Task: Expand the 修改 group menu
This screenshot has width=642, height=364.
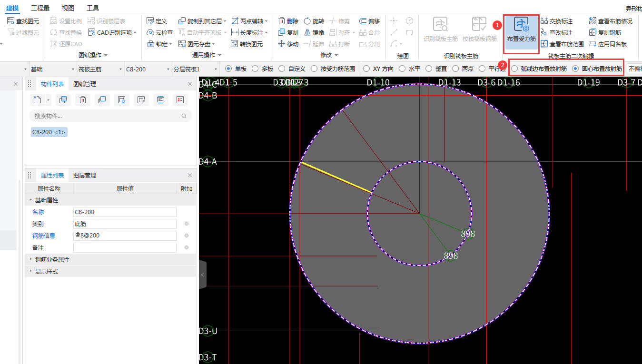Action: (328, 55)
